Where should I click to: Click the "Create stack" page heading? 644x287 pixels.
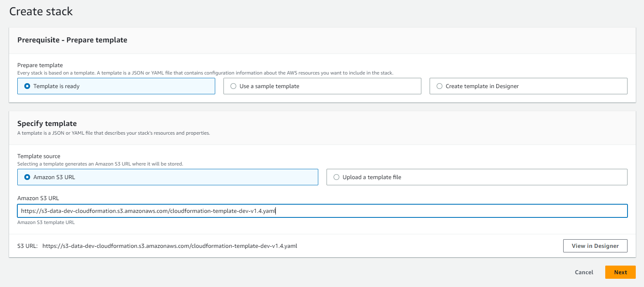point(41,12)
